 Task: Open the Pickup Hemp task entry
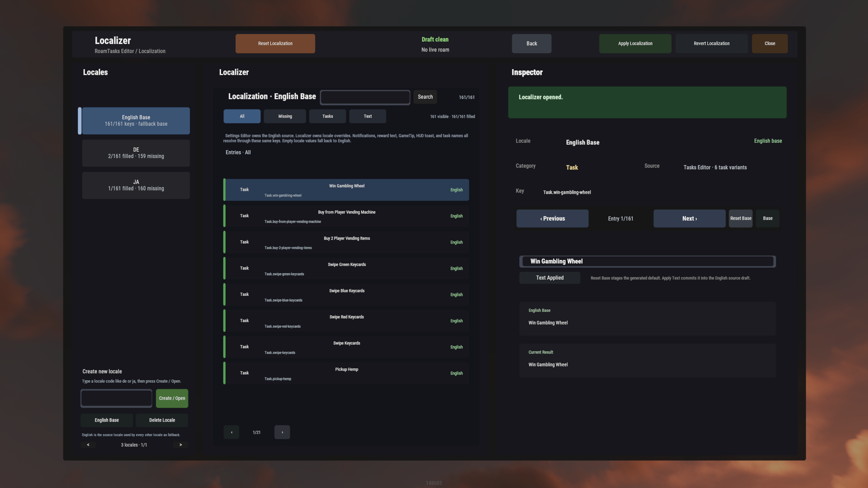coord(347,373)
